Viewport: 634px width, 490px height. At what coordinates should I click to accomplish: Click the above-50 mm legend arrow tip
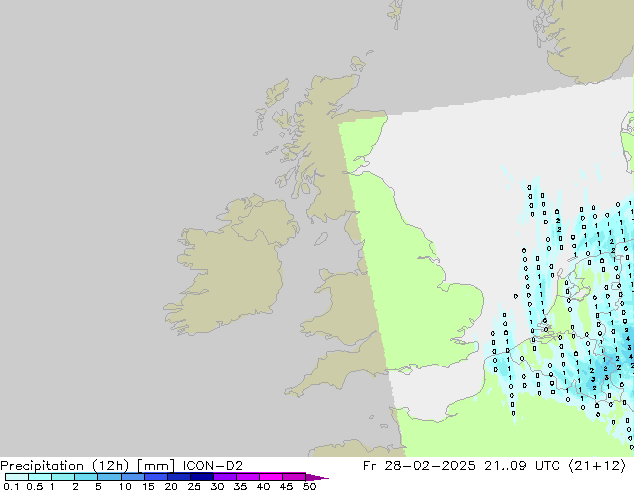pos(317,477)
